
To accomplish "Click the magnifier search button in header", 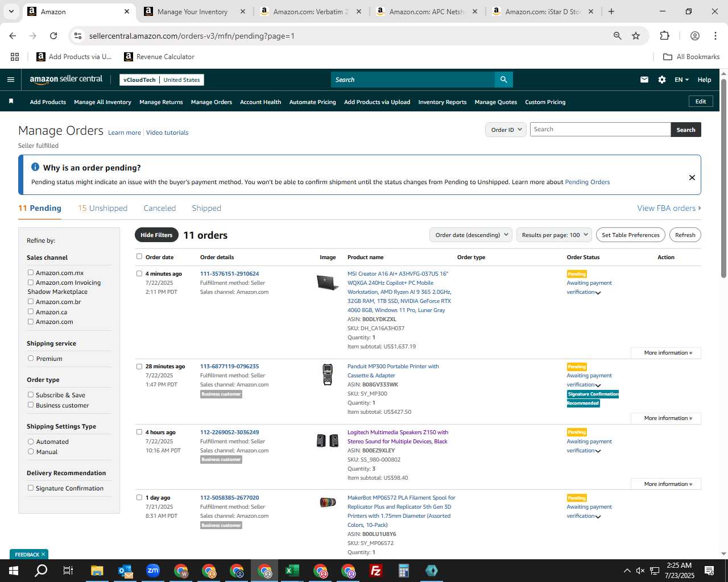I will click(503, 80).
